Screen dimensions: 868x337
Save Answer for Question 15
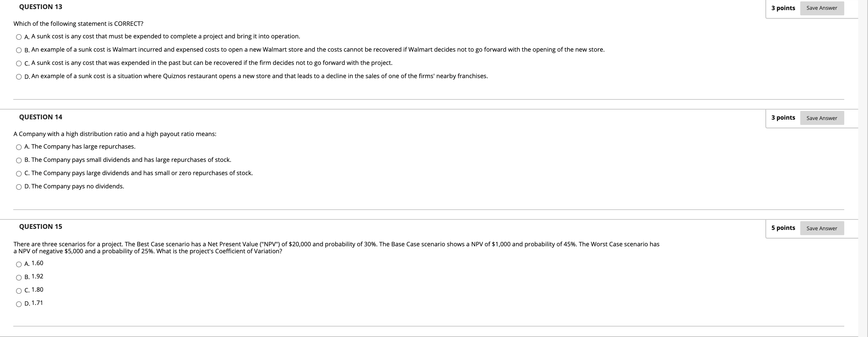(822, 228)
